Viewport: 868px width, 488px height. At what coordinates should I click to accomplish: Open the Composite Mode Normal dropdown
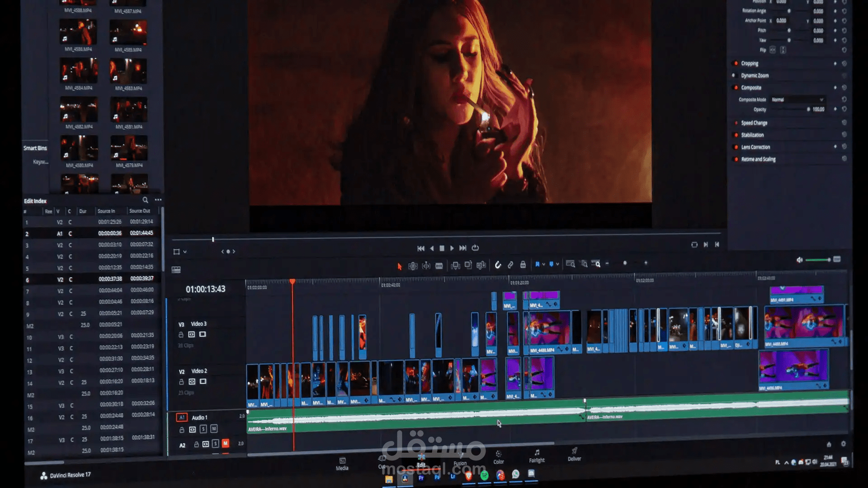click(797, 99)
